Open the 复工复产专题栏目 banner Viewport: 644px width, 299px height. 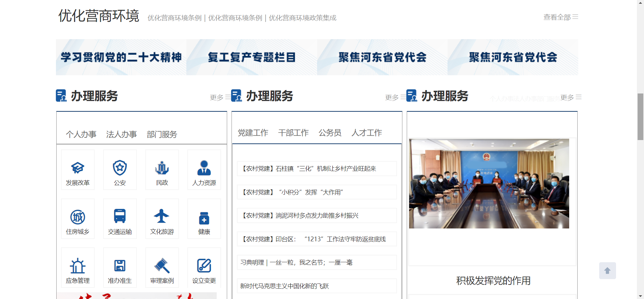252,57
